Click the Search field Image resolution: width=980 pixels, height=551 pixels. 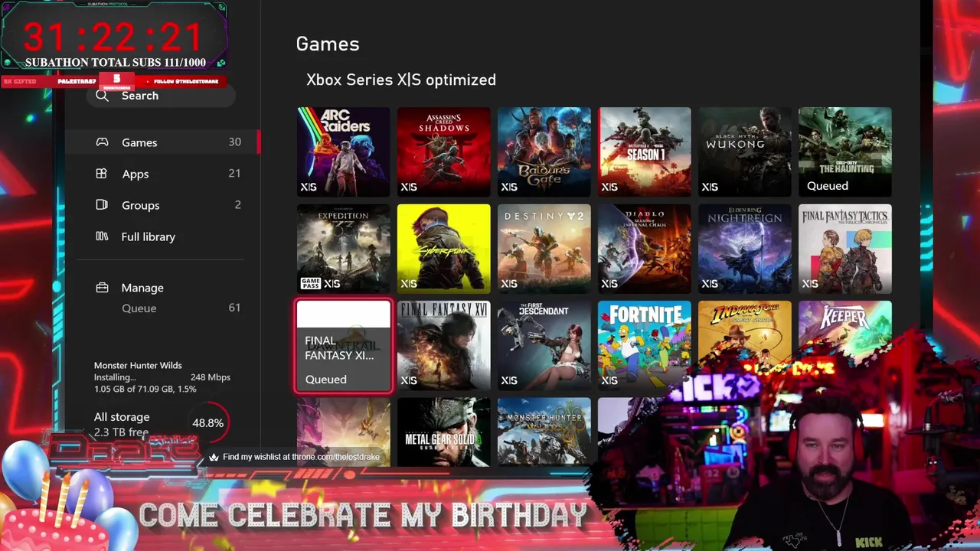pyautogui.click(x=159, y=96)
